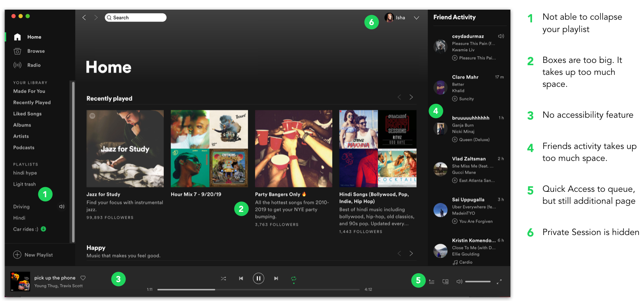Open Clare Mahr's friend profile
Viewport: 644px width, 301px height.
tap(465, 77)
